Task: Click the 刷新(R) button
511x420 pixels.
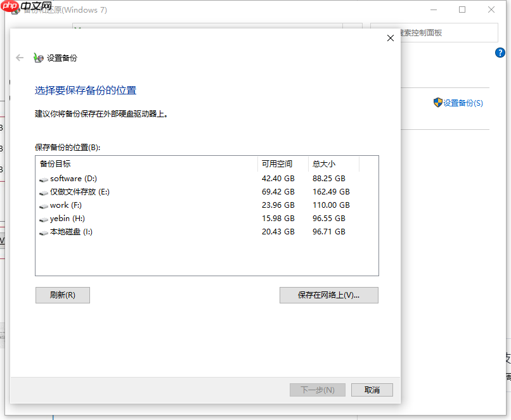Action: 62,295
